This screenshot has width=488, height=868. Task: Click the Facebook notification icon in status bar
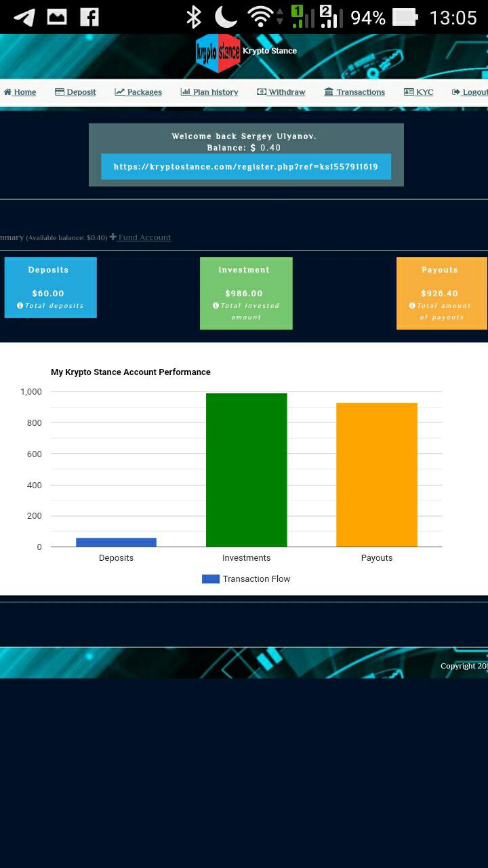click(x=89, y=17)
